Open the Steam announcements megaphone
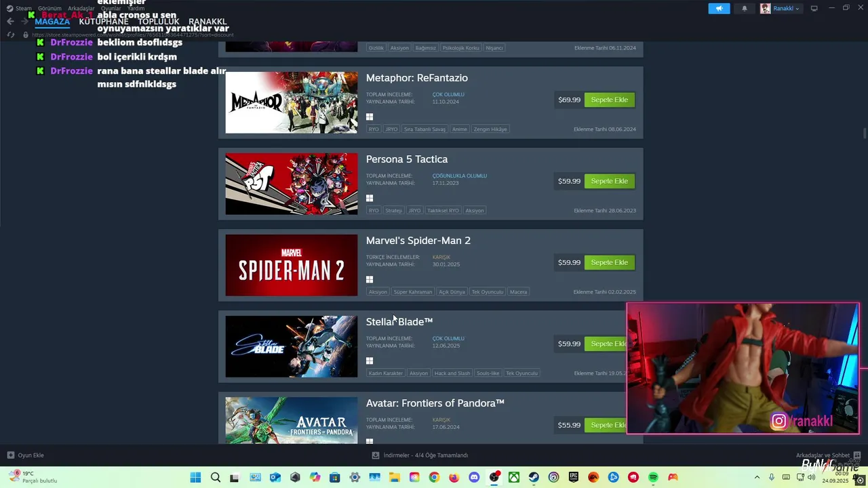The height and width of the screenshot is (488, 868). pos(719,9)
